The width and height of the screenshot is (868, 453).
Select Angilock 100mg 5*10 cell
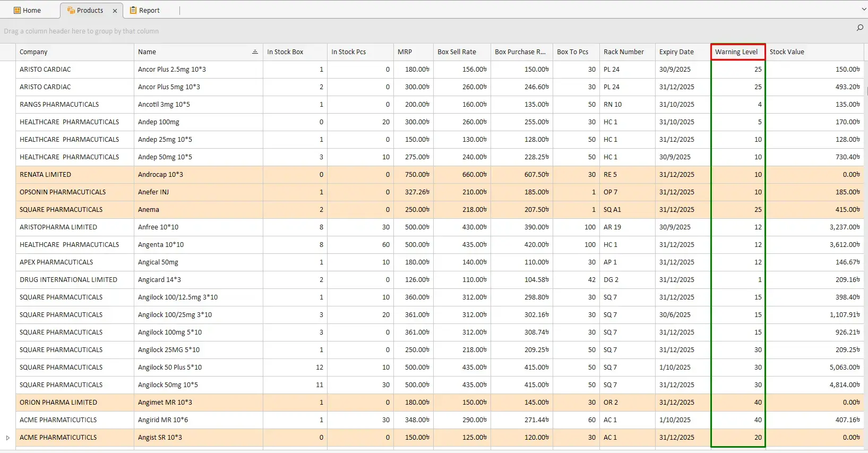point(199,332)
